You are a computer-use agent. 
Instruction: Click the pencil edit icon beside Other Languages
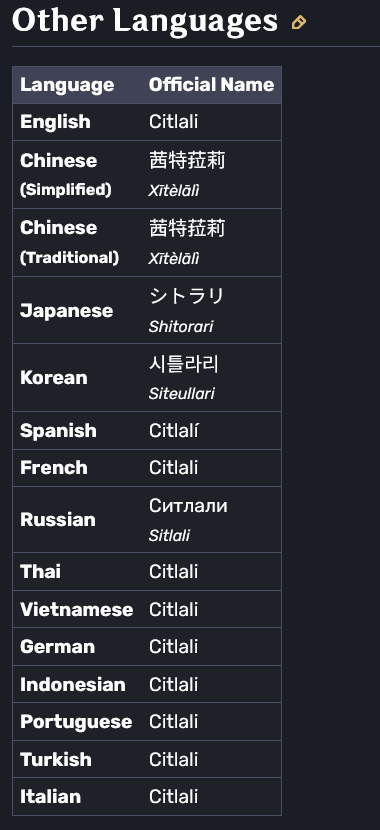pyautogui.click(x=298, y=23)
